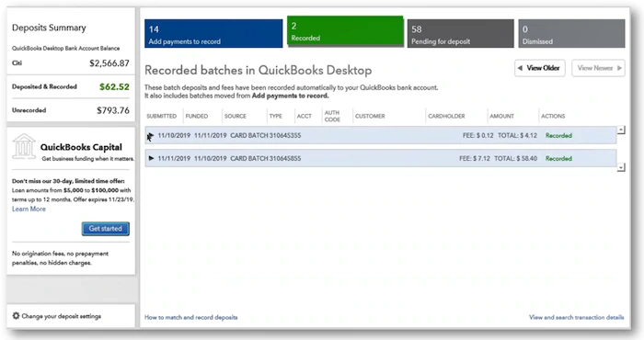This screenshot has height=340, width=644.
Task: Click the FEE: $ 0.12 value
Action: pyautogui.click(x=478, y=135)
